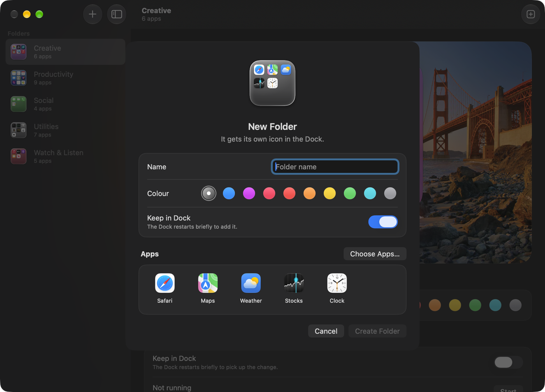
Task: Click the Golden Gate bridge wallpaper preview
Action: click(x=476, y=152)
